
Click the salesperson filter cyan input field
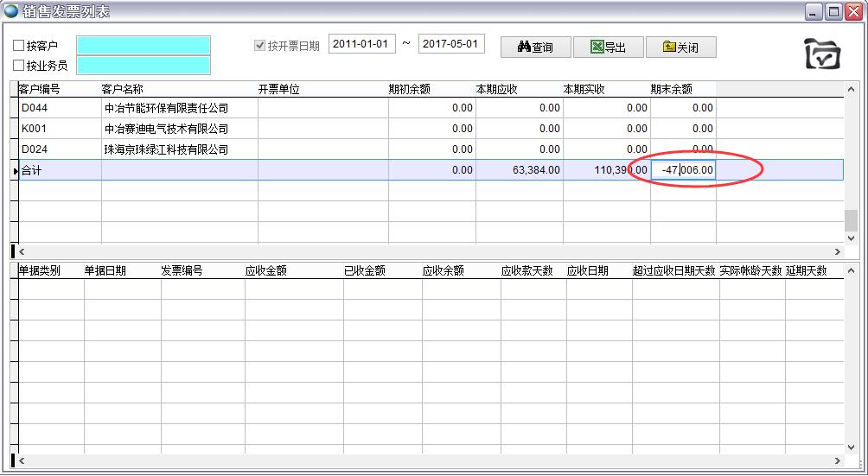click(144, 66)
